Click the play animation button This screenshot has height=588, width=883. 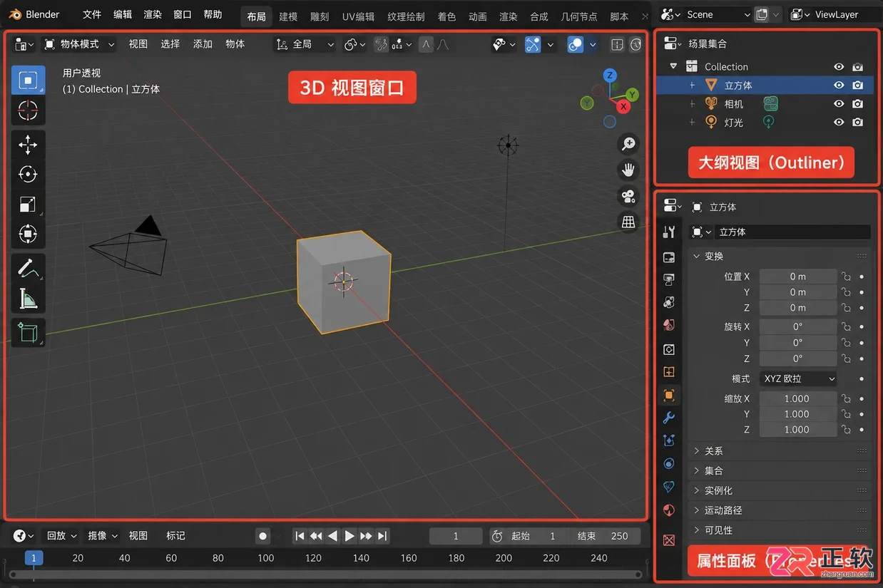coord(349,536)
